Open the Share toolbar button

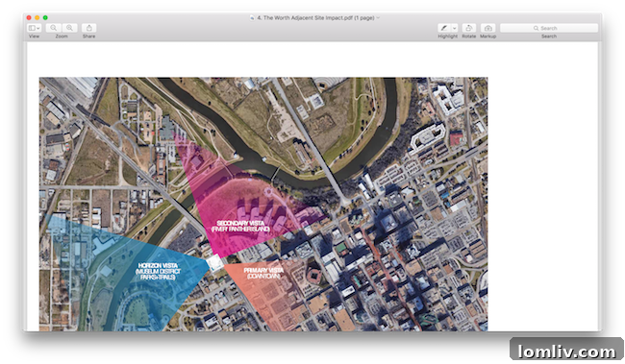click(x=88, y=28)
